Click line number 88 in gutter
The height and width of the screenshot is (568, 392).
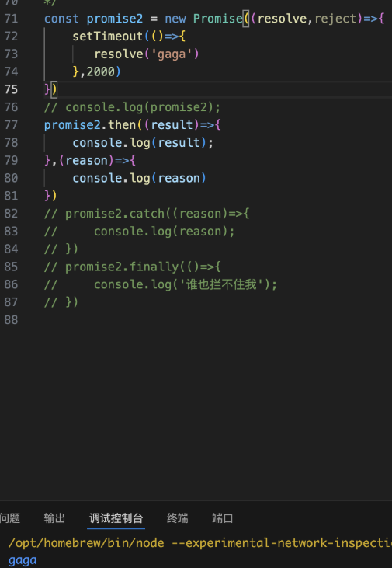coord(11,320)
